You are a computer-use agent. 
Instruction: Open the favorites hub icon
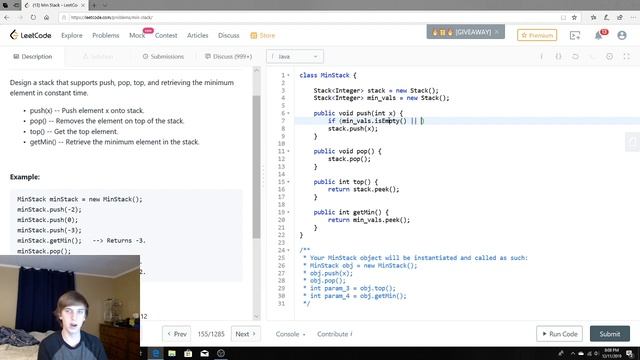point(593,18)
